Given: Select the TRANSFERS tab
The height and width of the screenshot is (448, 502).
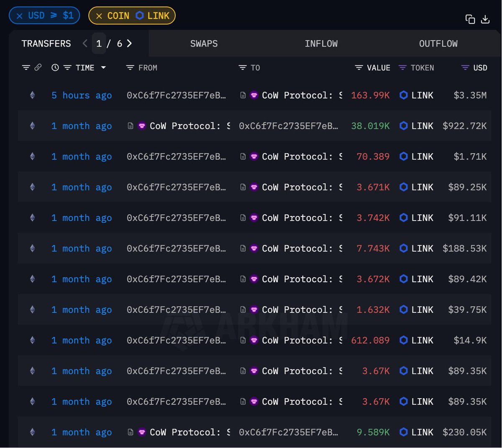Looking at the screenshot, I should (x=46, y=44).
